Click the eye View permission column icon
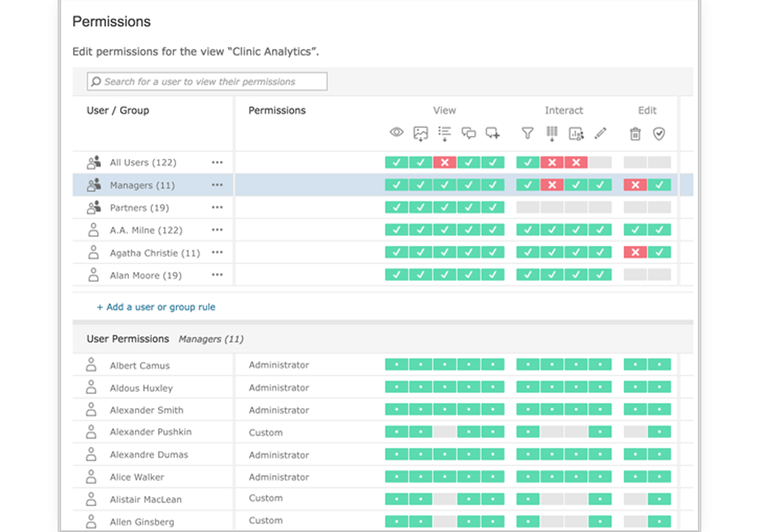Screen dimensions: 759x532 tap(397, 133)
